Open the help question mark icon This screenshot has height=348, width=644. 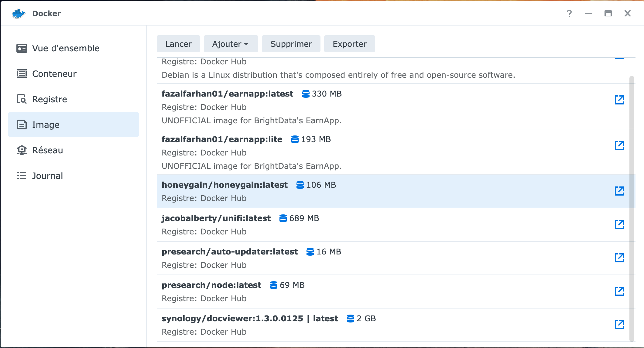[569, 13]
